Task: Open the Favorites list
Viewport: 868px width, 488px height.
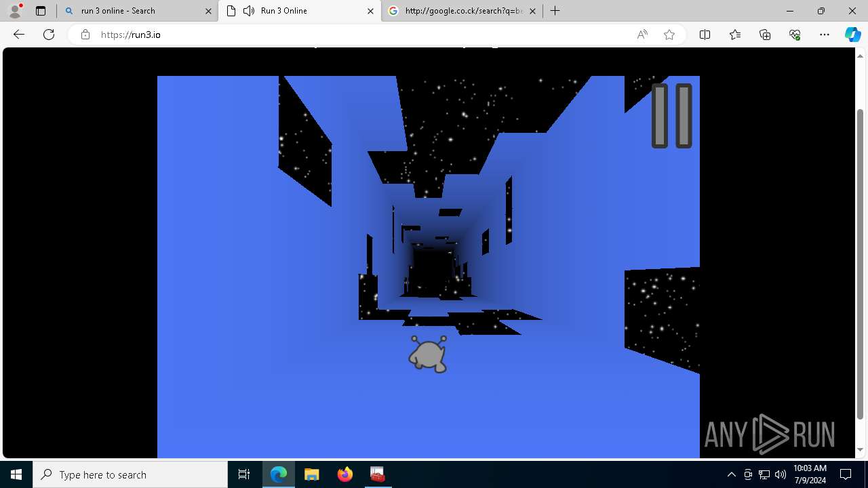Action: click(x=735, y=35)
